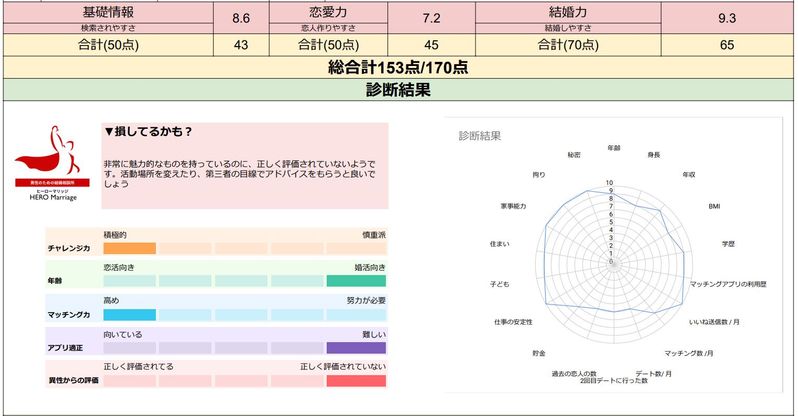Select the cell showing total 43
798x416 pixels.
pyautogui.click(x=240, y=44)
